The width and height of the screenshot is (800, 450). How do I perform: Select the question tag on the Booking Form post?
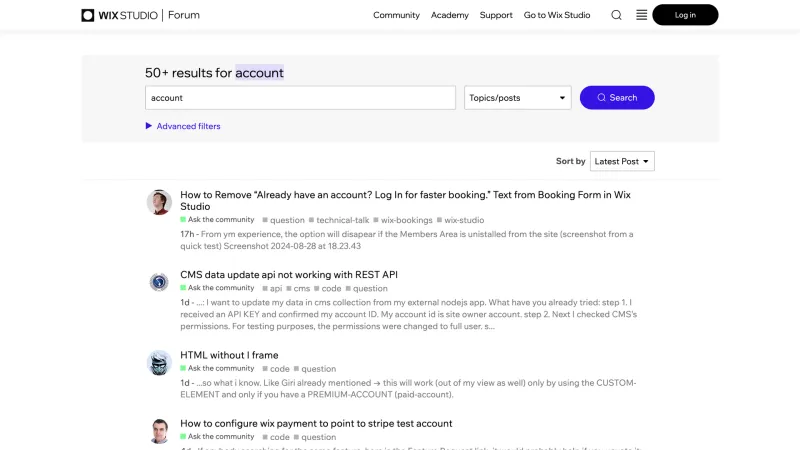pos(283,220)
